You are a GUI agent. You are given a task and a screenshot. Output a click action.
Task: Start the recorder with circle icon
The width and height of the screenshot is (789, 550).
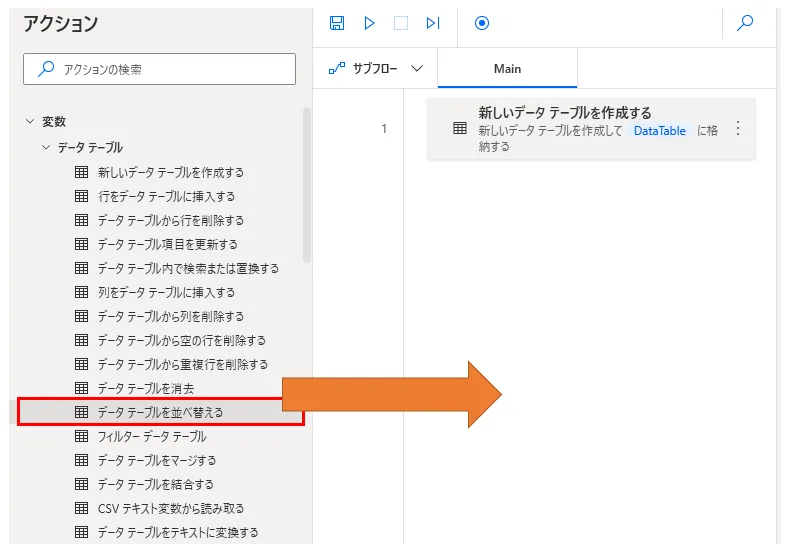[482, 23]
